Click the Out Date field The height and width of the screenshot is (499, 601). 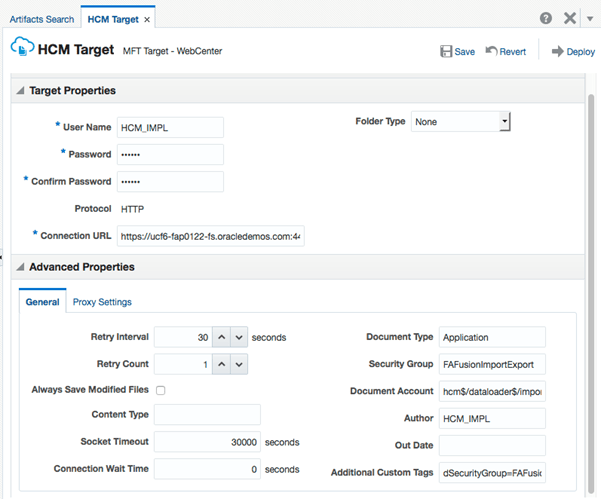click(492, 445)
